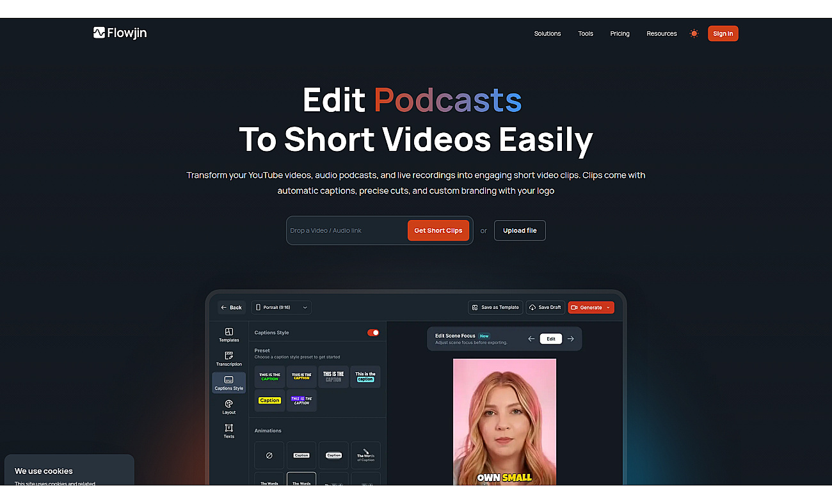Go to next scene with right arrow
This screenshot has width=832, height=504.
pyautogui.click(x=571, y=339)
